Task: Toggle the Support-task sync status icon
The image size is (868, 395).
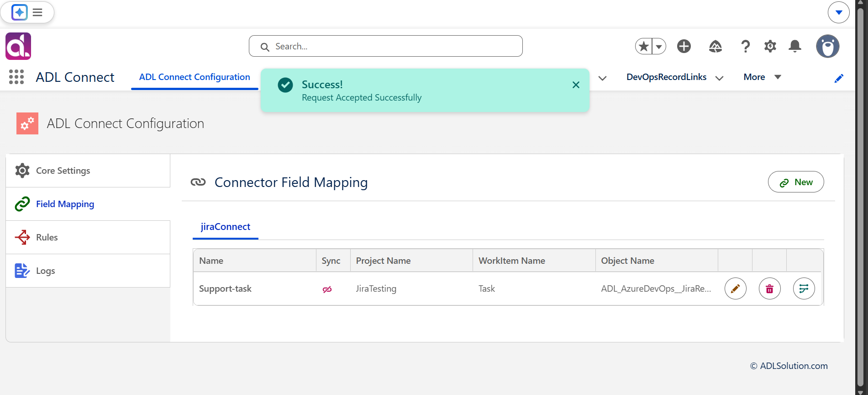Action: pos(327,289)
